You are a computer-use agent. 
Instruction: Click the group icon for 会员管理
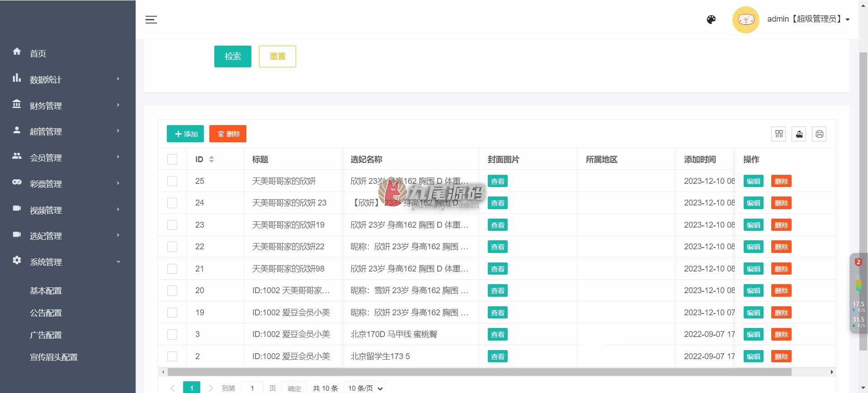tap(17, 156)
